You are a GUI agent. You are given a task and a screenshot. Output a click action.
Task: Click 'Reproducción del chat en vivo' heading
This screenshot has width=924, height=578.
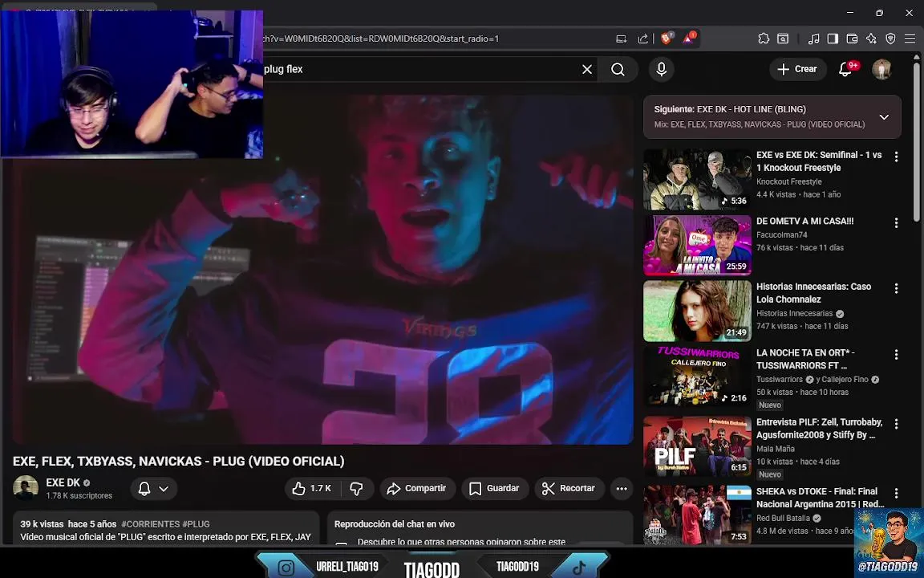pos(395,523)
